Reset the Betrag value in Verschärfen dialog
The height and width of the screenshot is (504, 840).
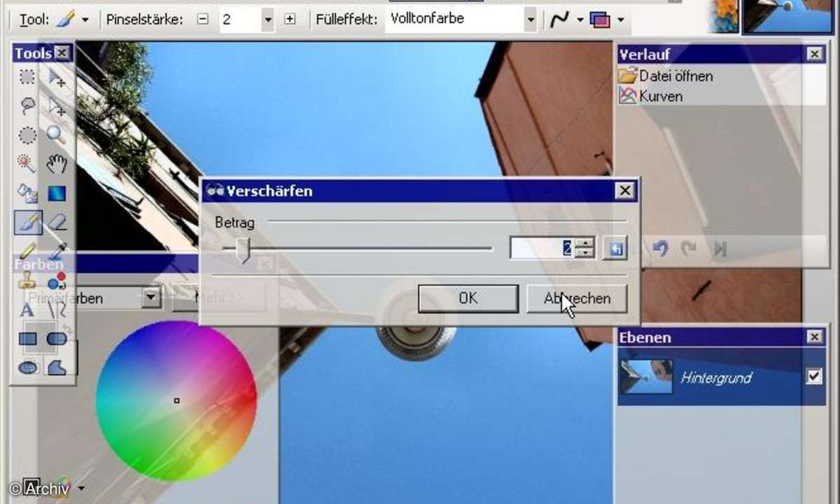tap(615, 248)
